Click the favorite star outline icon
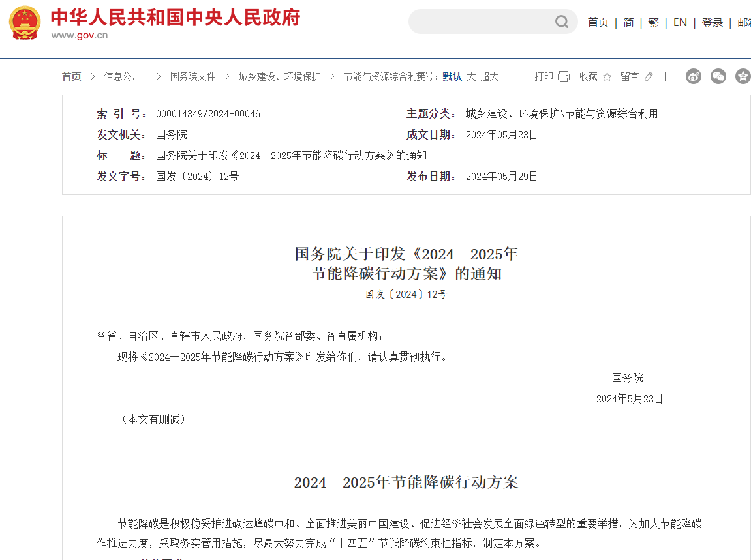The image size is (751, 560). click(607, 76)
